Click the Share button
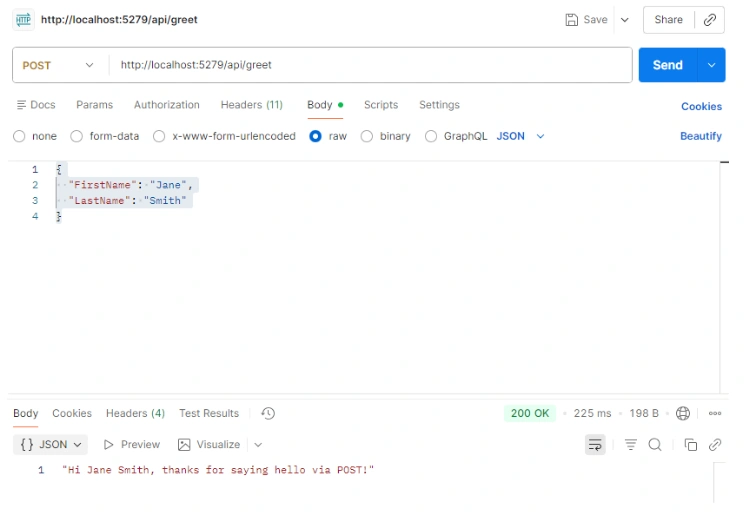Image resolution: width=746 pixels, height=517 pixels. (x=668, y=20)
